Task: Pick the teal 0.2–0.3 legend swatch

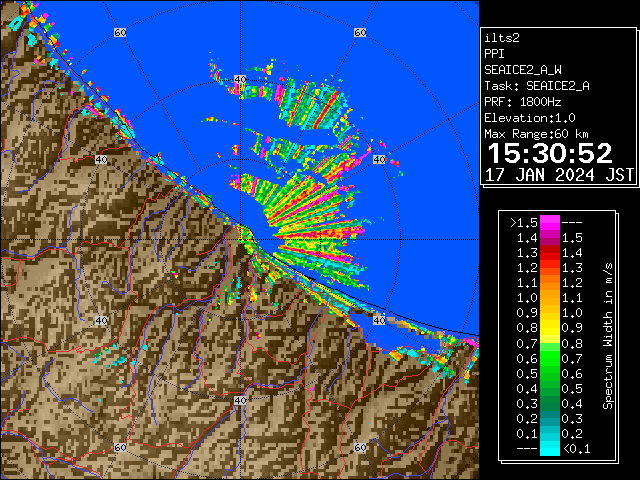Action: pyautogui.click(x=549, y=418)
